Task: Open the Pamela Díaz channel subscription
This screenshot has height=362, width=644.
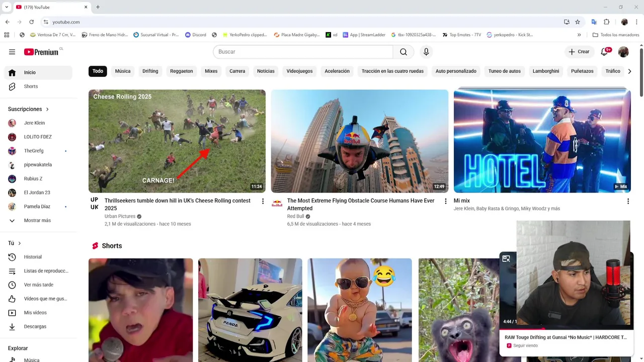Action: point(38,207)
